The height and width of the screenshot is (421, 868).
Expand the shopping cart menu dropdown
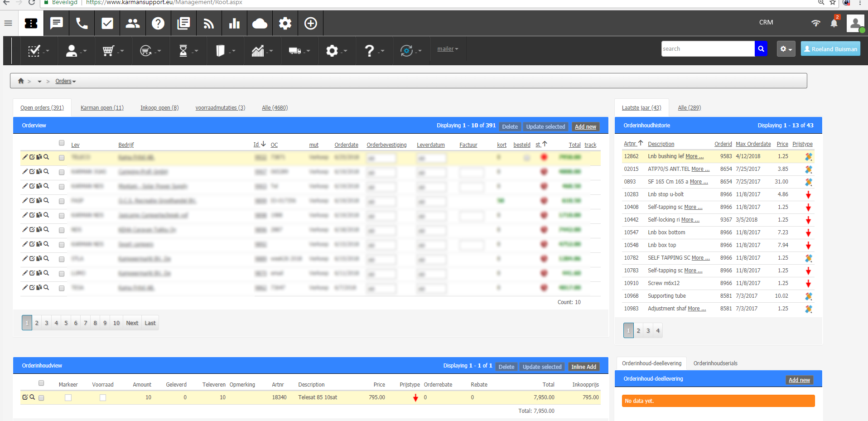pos(113,50)
